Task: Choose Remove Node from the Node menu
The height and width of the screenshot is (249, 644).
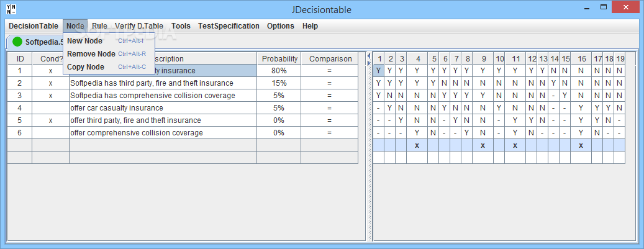Action: tap(109, 54)
